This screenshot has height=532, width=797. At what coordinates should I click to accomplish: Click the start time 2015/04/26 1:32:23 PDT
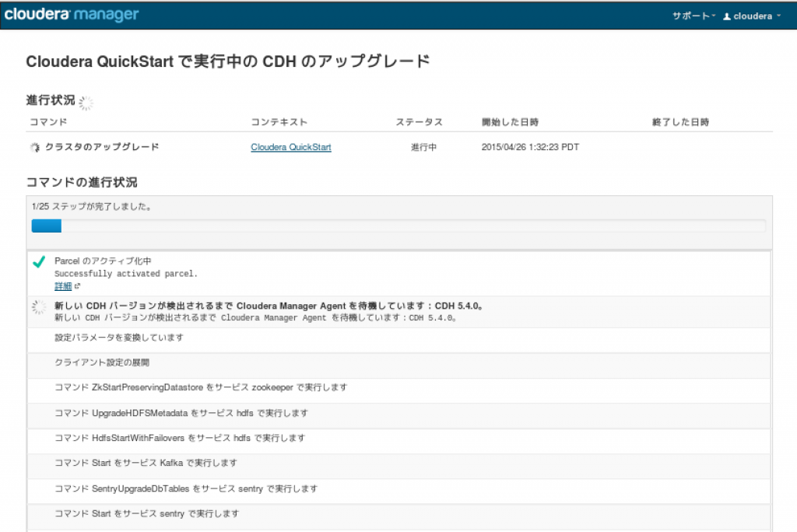tap(530, 147)
